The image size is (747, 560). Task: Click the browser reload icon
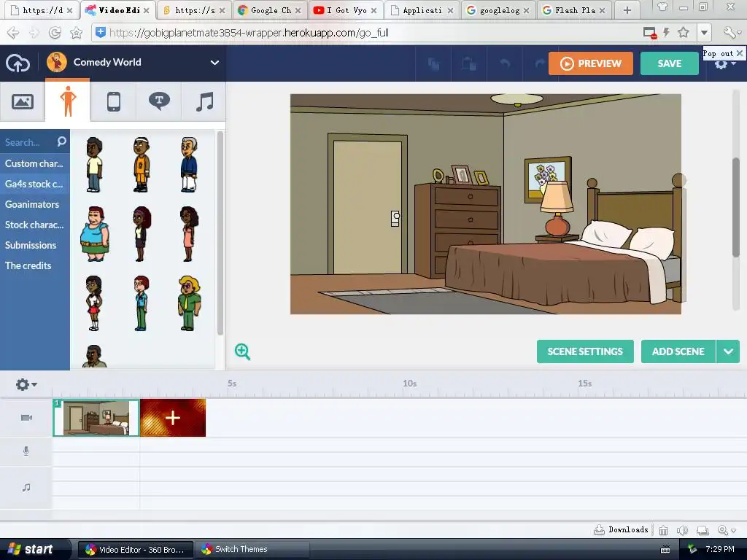pyautogui.click(x=55, y=32)
